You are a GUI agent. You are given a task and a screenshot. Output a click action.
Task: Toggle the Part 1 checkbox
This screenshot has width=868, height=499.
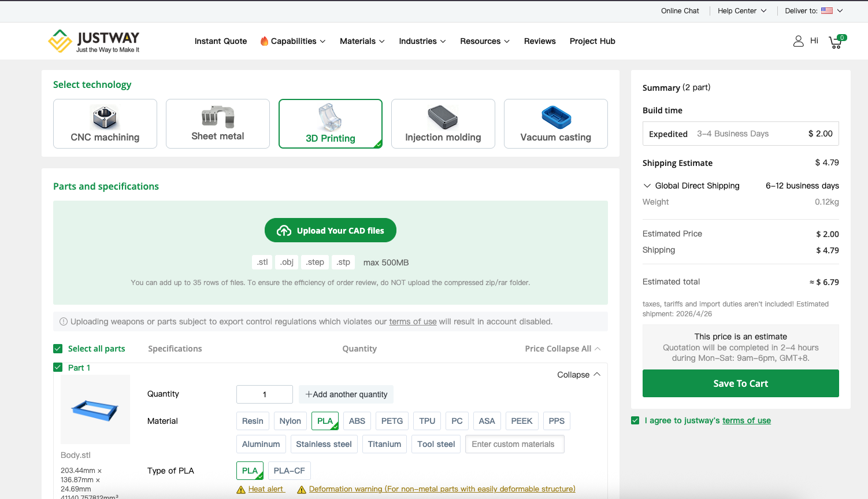tap(58, 367)
